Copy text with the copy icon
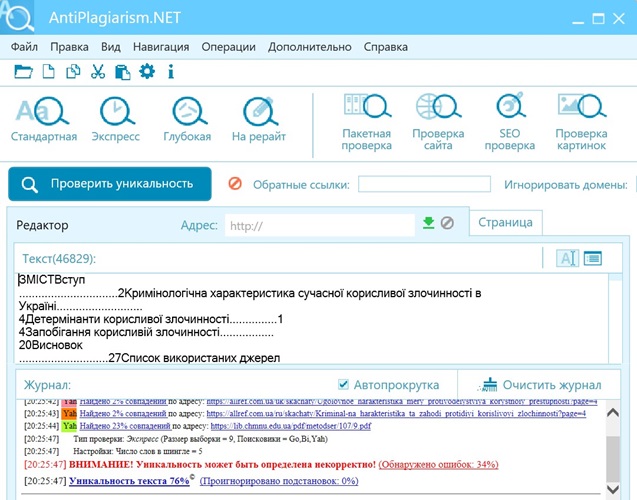The height and width of the screenshot is (500, 637). (73, 72)
